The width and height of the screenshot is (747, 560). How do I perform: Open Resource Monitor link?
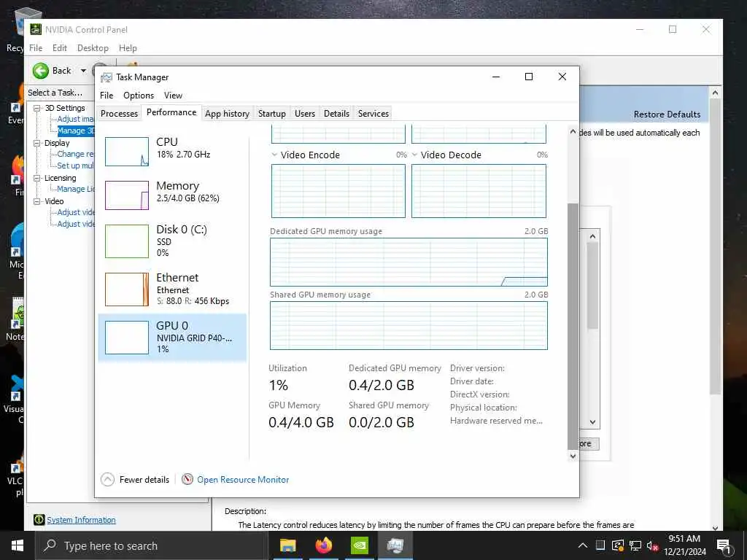coord(243,480)
